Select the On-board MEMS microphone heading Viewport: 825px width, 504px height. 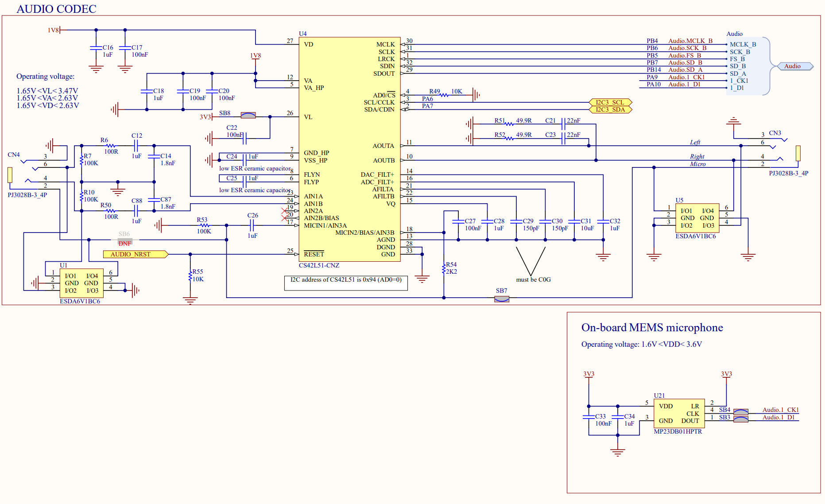click(x=652, y=328)
